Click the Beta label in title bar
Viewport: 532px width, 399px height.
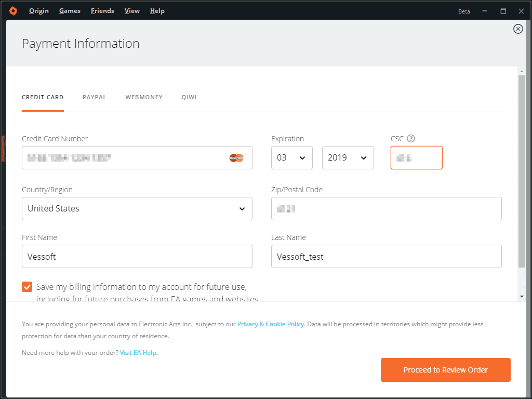[x=464, y=11]
